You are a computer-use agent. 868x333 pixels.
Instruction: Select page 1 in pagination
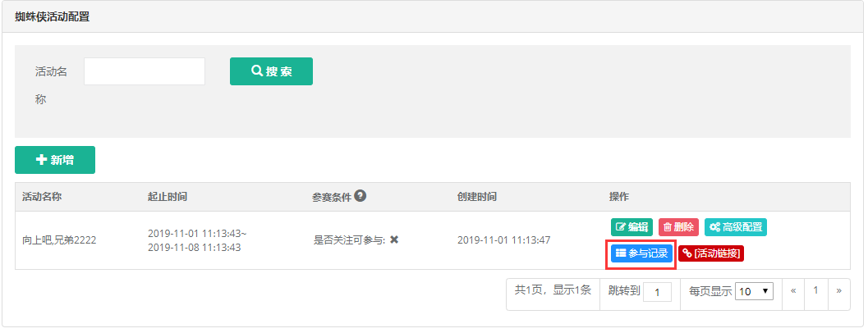click(x=815, y=290)
